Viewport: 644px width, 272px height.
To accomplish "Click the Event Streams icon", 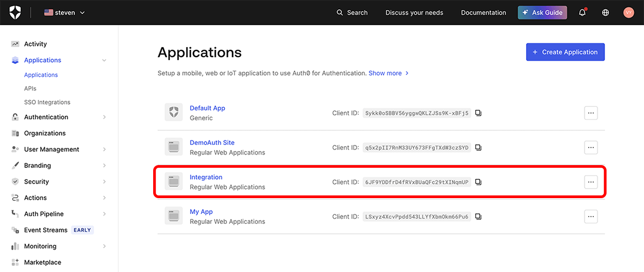I will click(x=15, y=230).
